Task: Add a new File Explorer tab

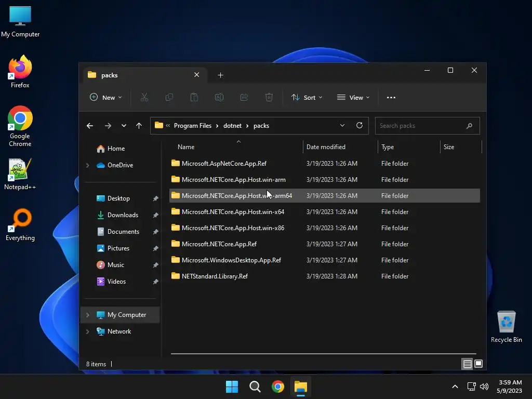Action: 220,75
